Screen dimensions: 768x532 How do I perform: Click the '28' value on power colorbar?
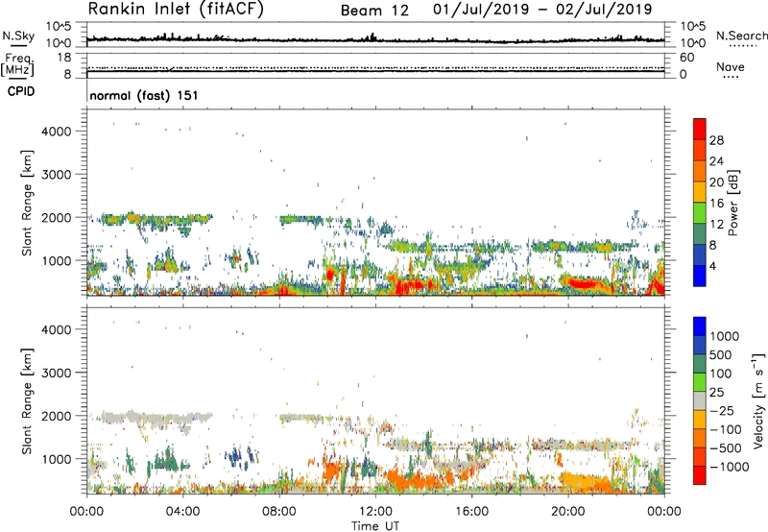[716, 140]
